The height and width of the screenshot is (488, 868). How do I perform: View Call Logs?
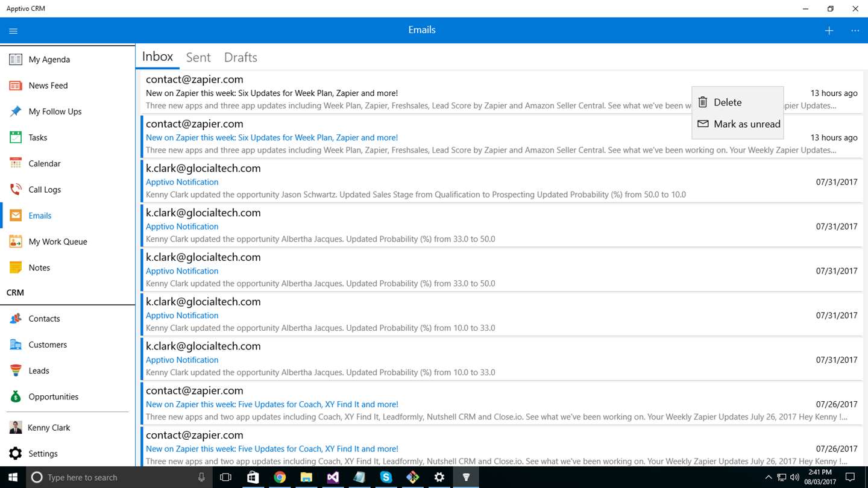pyautogui.click(x=68, y=189)
